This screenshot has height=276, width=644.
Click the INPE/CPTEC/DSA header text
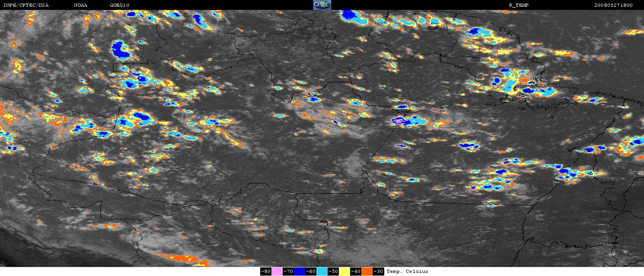click(26, 5)
